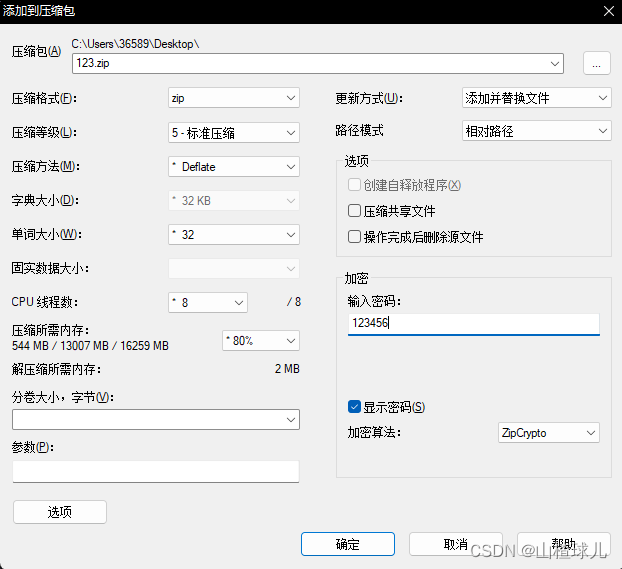This screenshot has height=569, width=622.
Task: Click the 544 MB / 13007 MB / 16259 MB text
Action: [x=90, y=346]
